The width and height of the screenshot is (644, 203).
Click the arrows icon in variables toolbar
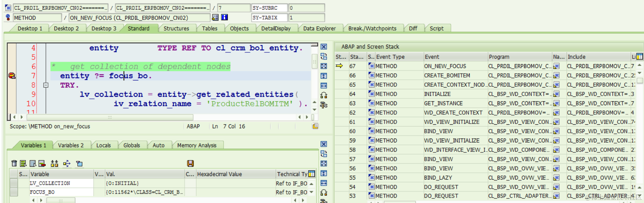67,163
